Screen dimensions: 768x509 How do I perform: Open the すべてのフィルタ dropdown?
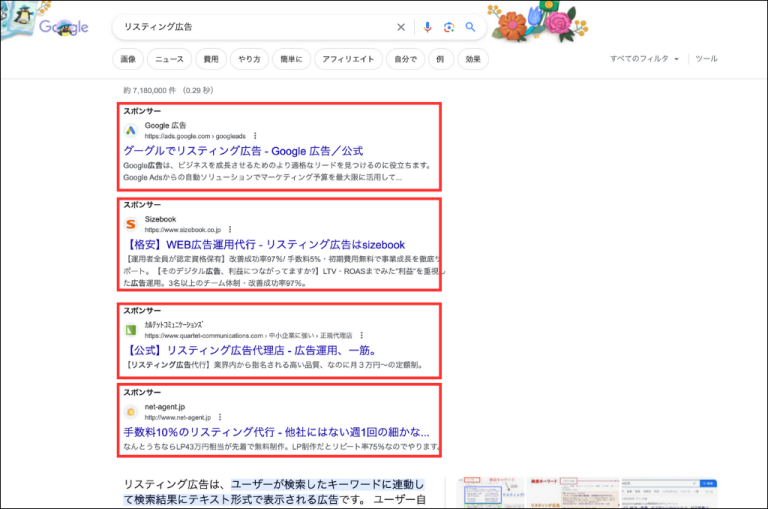[644, 59]
